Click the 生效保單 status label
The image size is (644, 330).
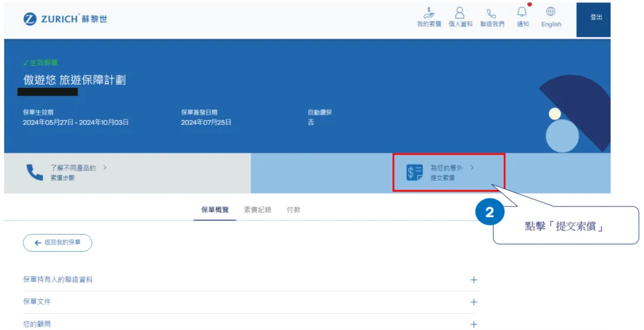coord(41,63)
